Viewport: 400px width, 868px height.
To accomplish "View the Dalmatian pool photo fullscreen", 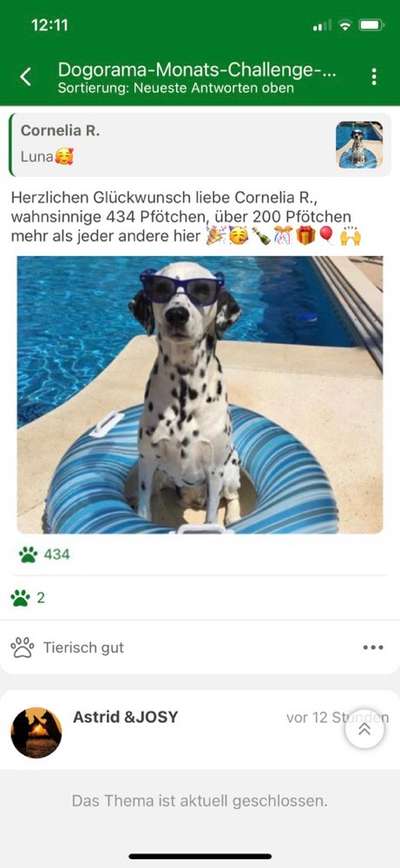I will [200, 395].
